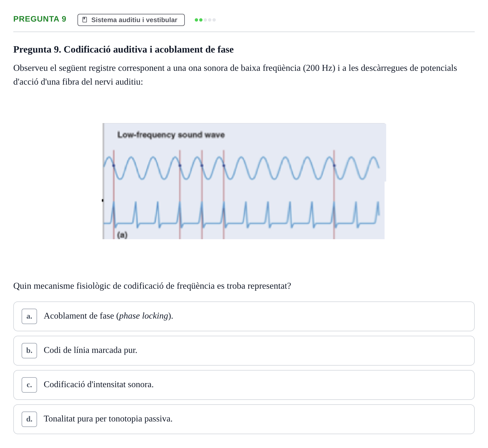Click the low-frequency sound wave figure

pyautogui.click(x=244, y=181)
